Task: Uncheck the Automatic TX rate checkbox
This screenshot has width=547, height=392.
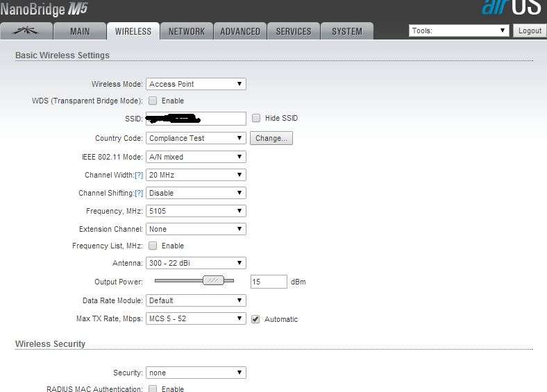Action: 255,319
